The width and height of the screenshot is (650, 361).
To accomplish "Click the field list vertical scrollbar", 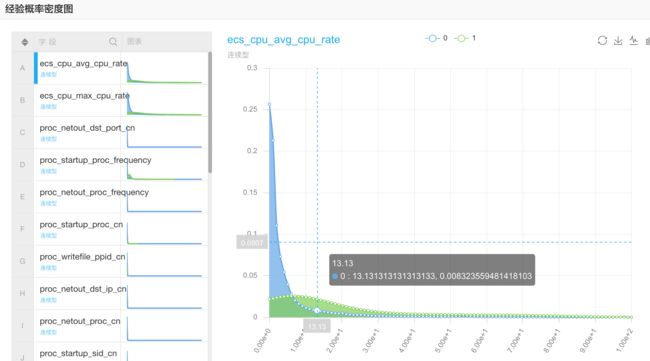I will tap(210, 112).
